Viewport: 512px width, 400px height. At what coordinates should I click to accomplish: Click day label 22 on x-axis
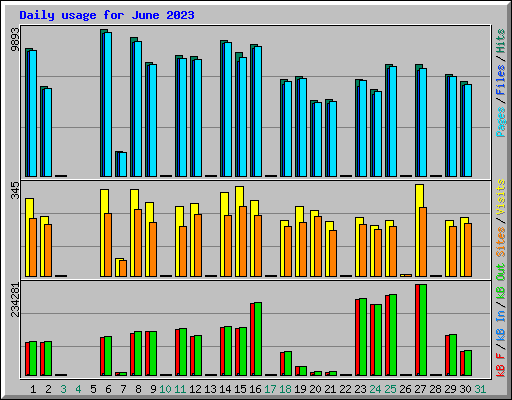(345, 389)
